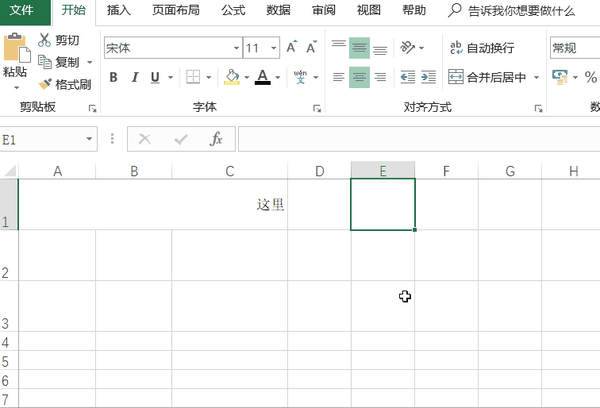The image size is (600, 408).
Task: Toggle middle vertical alignment
Action: pos(359,47)
